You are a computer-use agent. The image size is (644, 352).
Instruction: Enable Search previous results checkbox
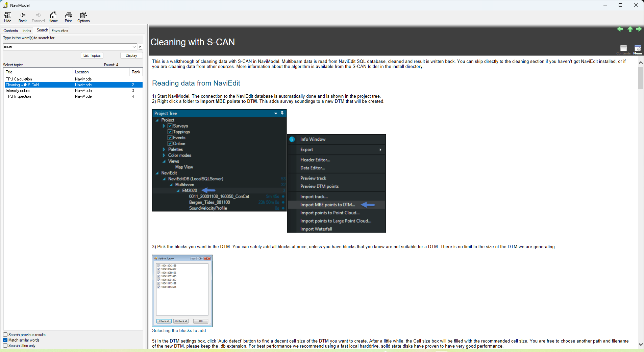(x=5, y=335)
